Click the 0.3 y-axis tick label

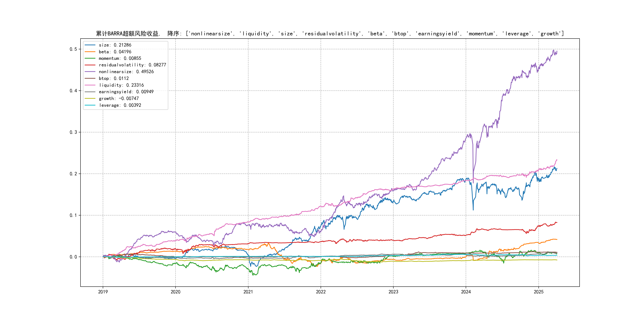point(73,132)
